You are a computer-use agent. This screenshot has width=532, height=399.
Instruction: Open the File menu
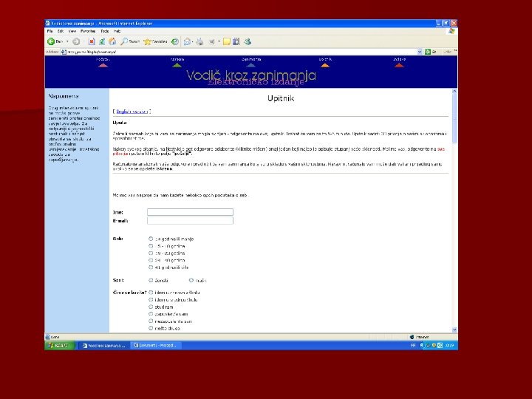[50, 31]
